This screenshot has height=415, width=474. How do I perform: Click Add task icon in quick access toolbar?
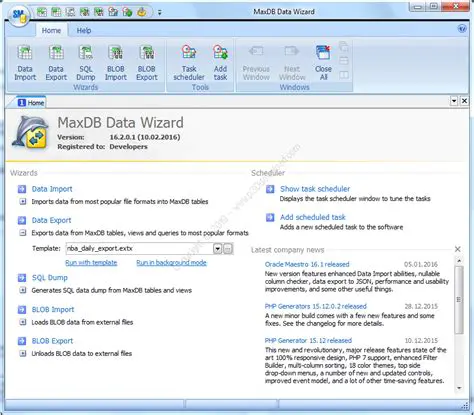(x=128, y=12)
